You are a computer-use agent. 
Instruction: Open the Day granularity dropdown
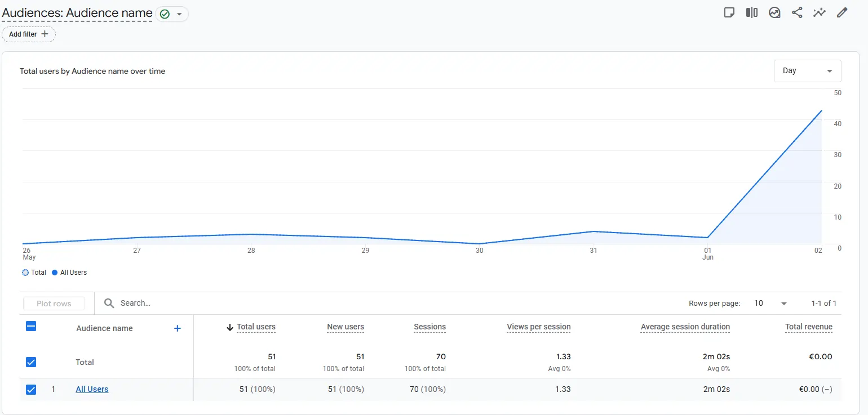pyautogui.click(x=807, y=71)
